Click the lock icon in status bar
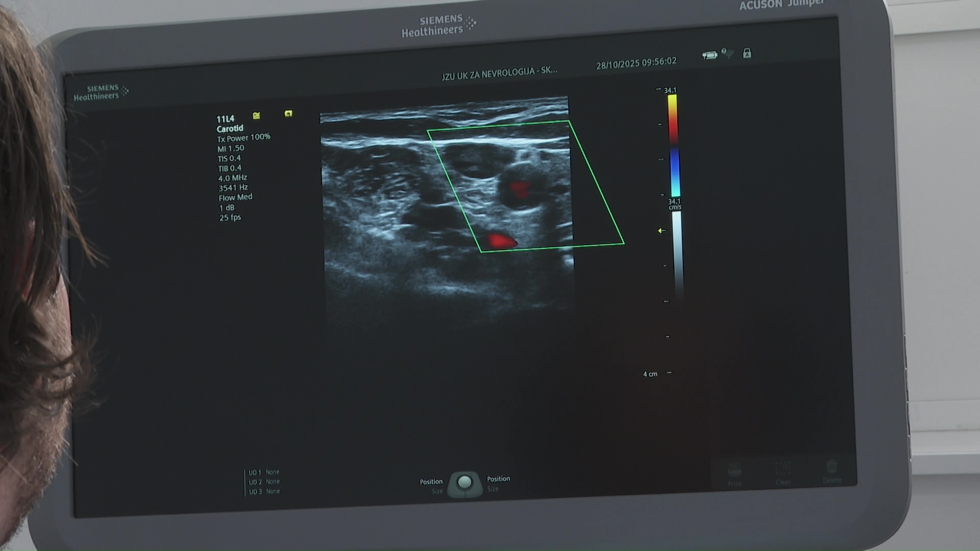 pos(747,53)
